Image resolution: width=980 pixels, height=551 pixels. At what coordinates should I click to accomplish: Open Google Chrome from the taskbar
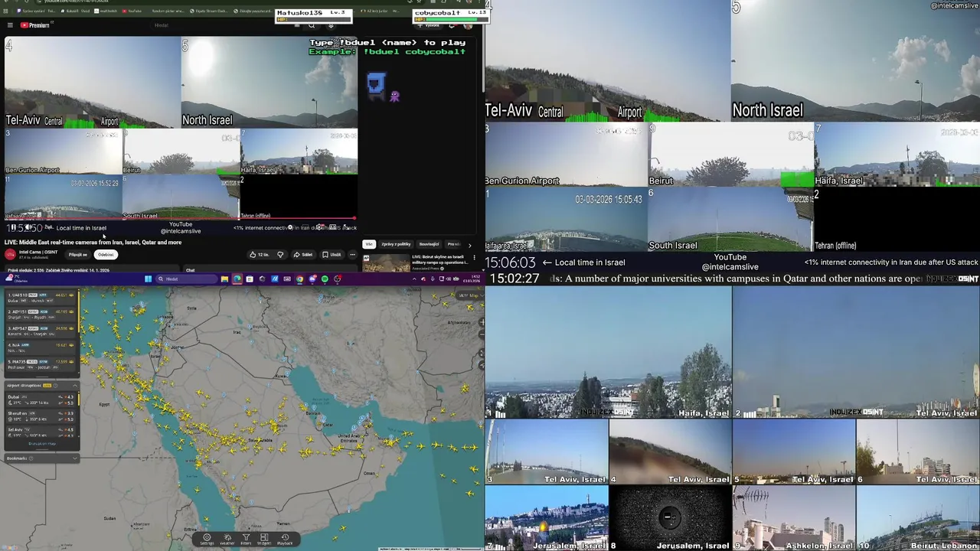click(x=299, y=279)
